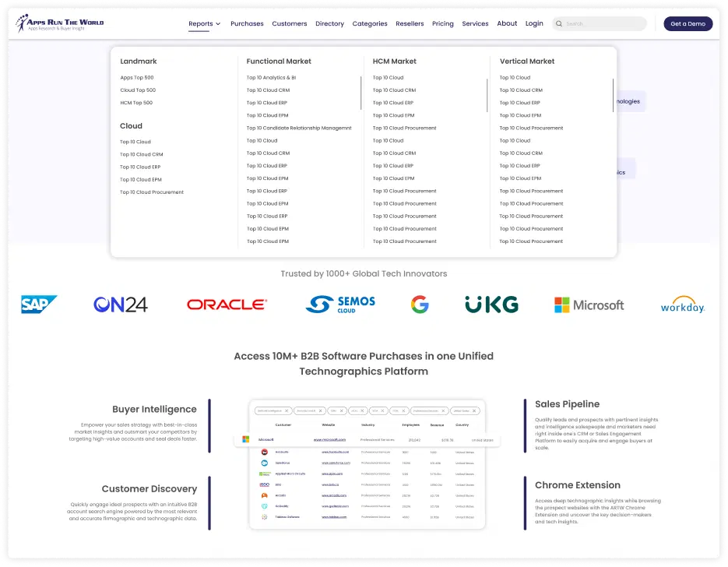Select Top 10 Cloud Procurement under Cloud heading
This screenshot has height=567, width=728.
tap(152, 192)
